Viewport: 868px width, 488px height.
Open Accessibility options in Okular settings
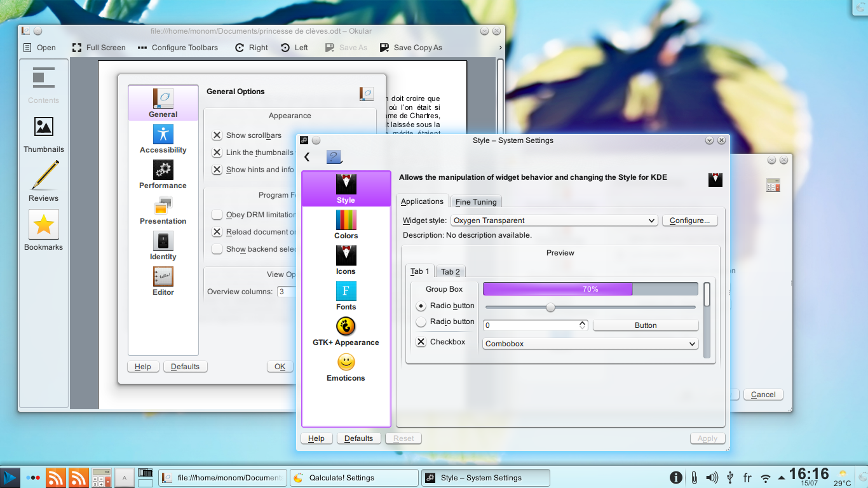[163, 139]
